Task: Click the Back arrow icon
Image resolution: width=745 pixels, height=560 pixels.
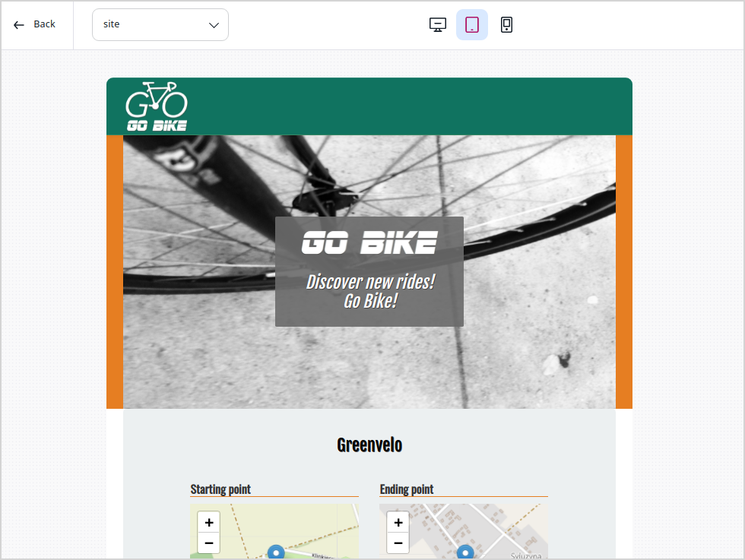Action: (19, 24)
